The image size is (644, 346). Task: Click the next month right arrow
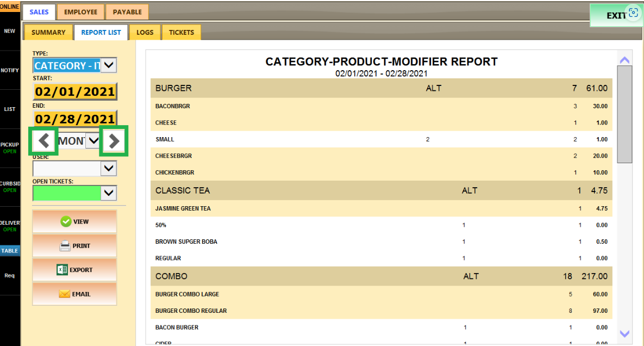[x=114, y=141]
